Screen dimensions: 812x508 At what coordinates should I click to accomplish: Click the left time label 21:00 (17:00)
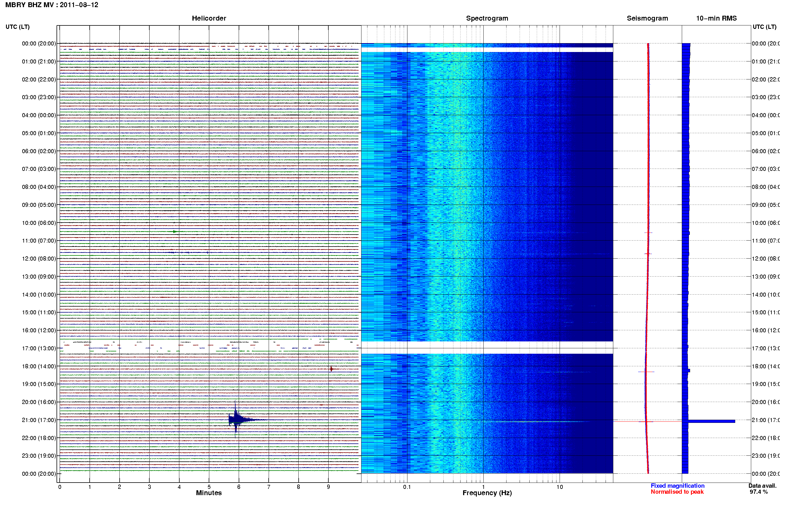tap(39, 420)
